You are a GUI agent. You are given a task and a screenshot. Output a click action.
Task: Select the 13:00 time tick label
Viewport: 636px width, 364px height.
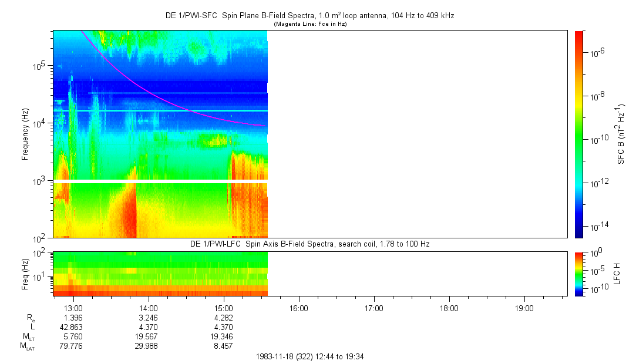73,308
